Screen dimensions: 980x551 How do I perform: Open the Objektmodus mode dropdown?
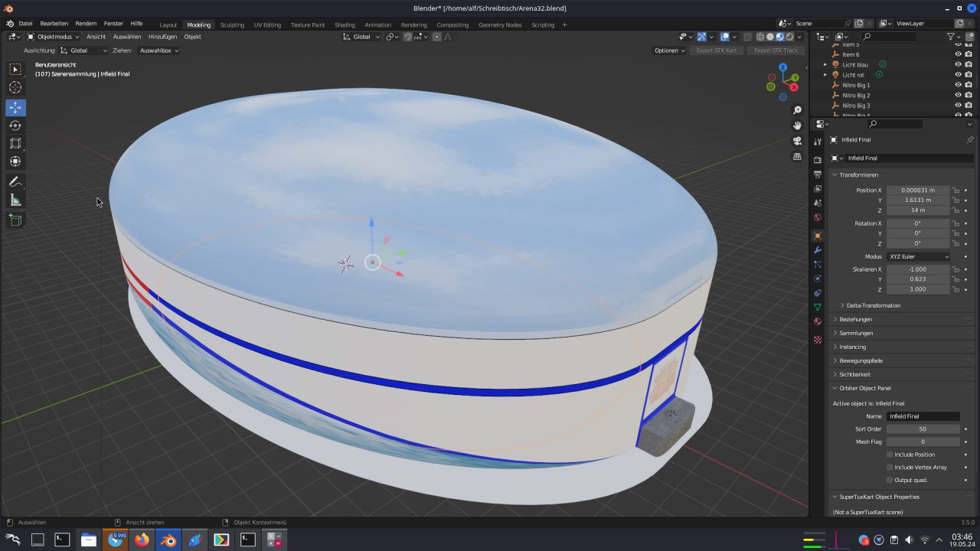click(53, 37)
